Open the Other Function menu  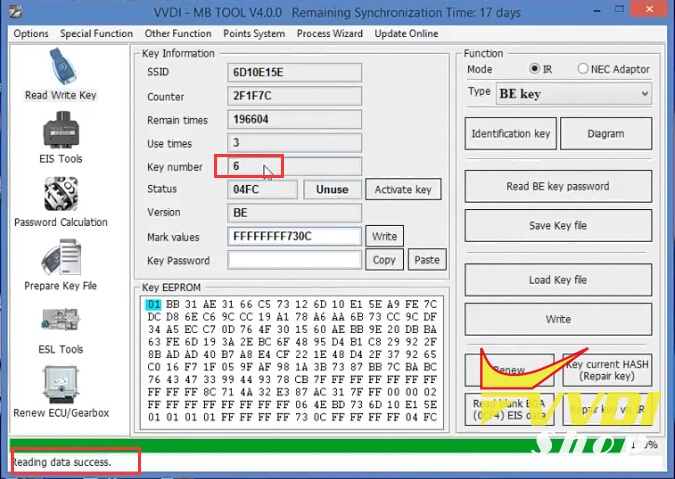click(x=178, y=34)
